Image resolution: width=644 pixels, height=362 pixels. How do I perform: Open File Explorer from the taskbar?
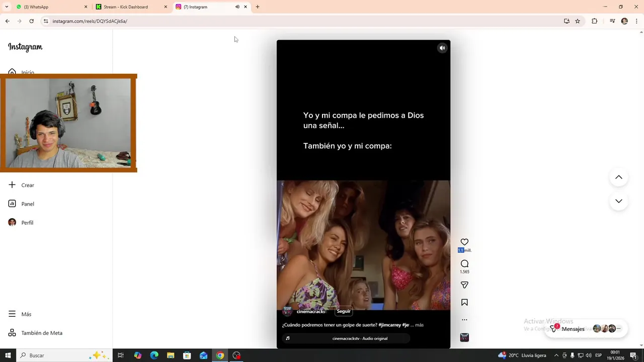click(171, 355)
